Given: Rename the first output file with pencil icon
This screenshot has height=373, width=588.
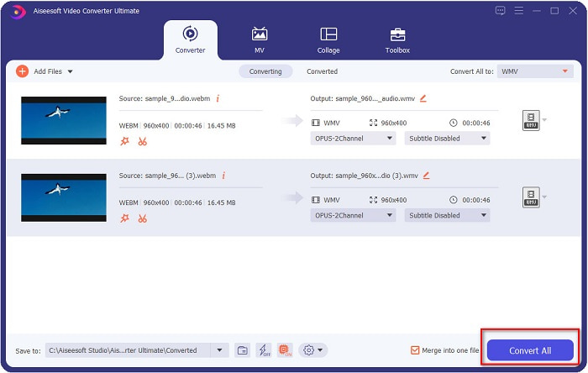Looking at the screenshot, I should click(x=423, y=98).
